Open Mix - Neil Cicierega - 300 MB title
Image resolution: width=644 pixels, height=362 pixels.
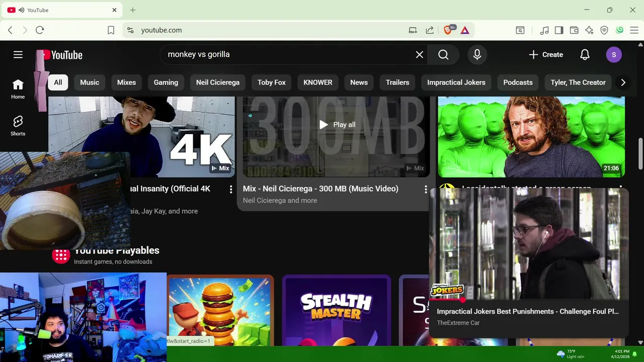click(x=320, y=189)
